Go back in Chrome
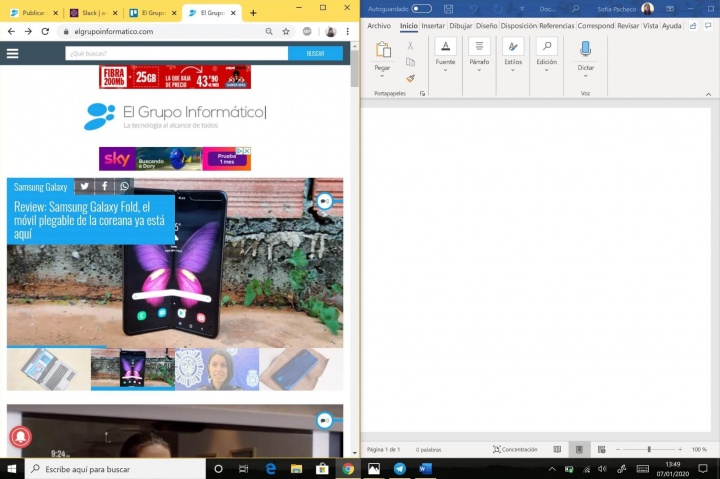The height and width of the screenshot is (479, 720). click(x=11, y=31)
